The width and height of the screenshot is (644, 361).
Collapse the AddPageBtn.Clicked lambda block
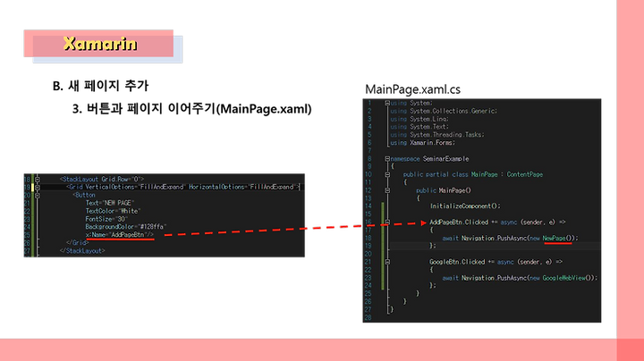coord(387,222)
